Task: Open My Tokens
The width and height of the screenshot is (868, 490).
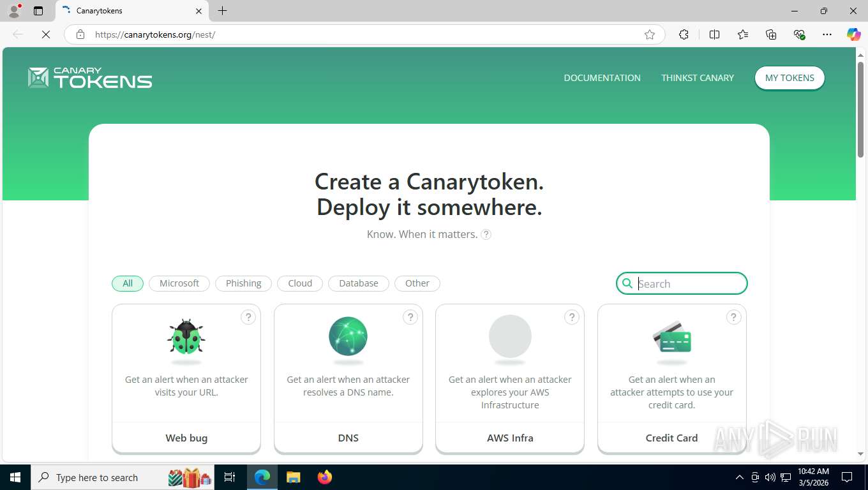Action: tap(789, 78)
